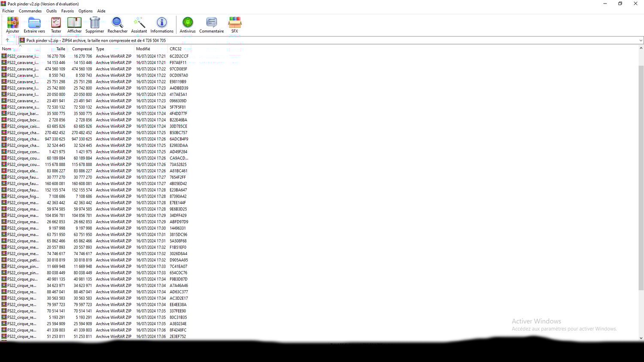
Task: Sort by the Taille column header
Action: pos(54,49)
